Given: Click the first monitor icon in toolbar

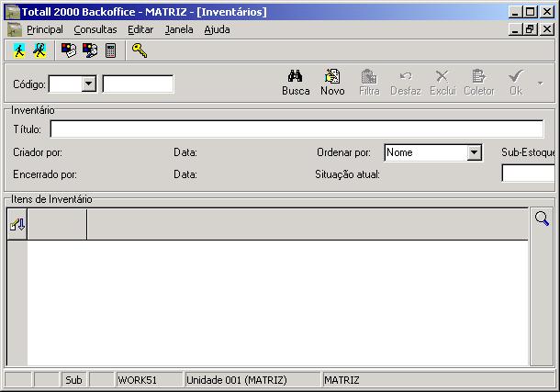Looking at the screenshot, I should pos(69,50).
